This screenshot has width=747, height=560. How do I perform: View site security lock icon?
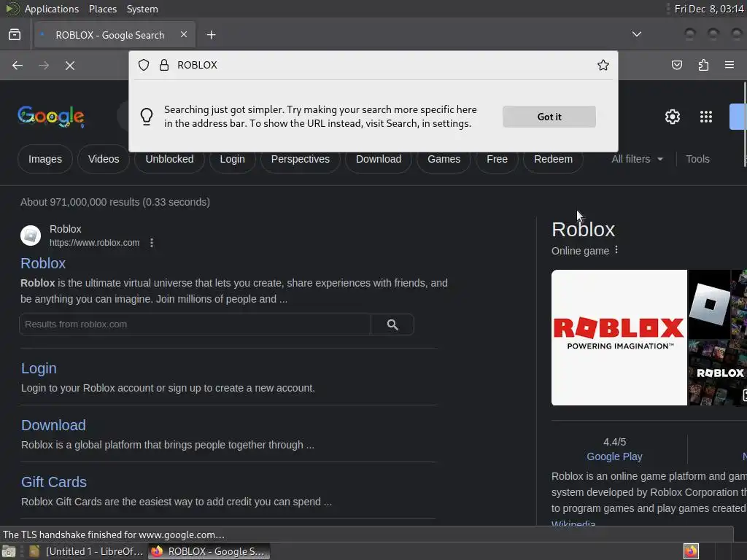coord(164,65)
